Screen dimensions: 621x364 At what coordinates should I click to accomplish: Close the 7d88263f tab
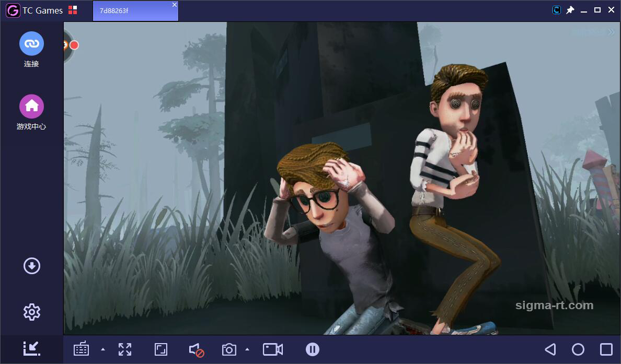point(174,5)
